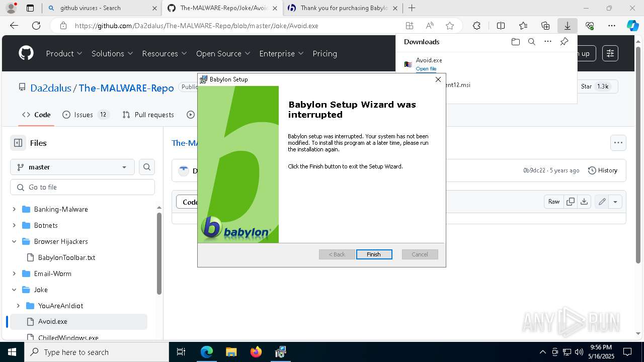Click Type here to search box
The width and height of the screenshot is (644, 362).
pyautogui.click(x=97, y=352)
